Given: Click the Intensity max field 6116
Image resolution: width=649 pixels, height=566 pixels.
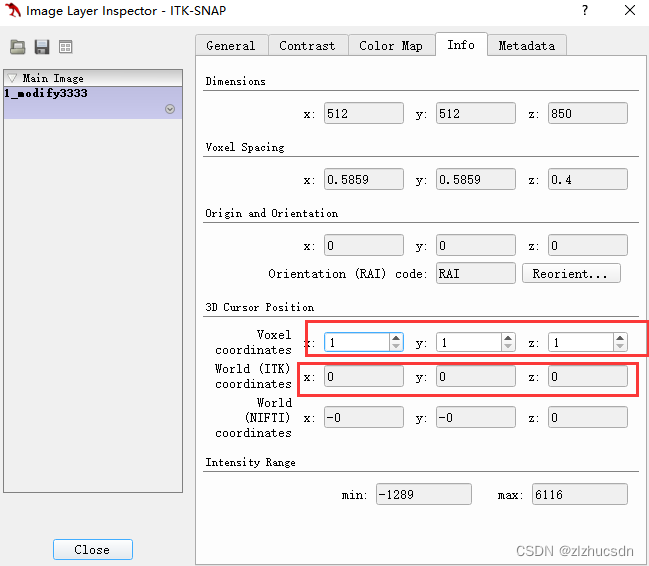Looking at the screenshot, I should (x=580, y=494).
